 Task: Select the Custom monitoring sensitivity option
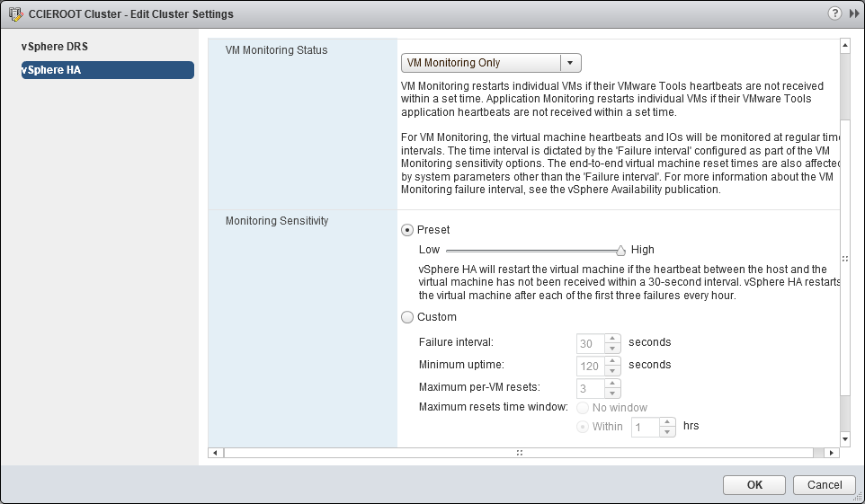point(407,317)
